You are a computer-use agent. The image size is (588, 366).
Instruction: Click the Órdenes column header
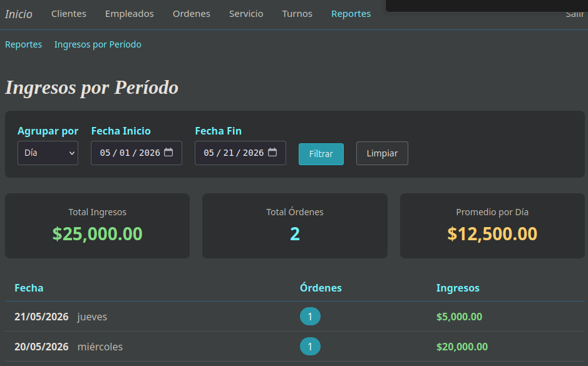pyautogui.click(x=321, y=288)
